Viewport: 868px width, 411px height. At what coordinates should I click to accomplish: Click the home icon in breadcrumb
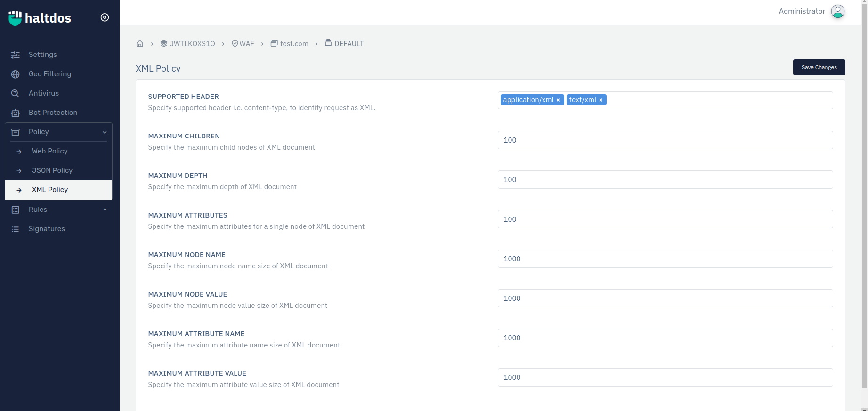pos(140,44)
